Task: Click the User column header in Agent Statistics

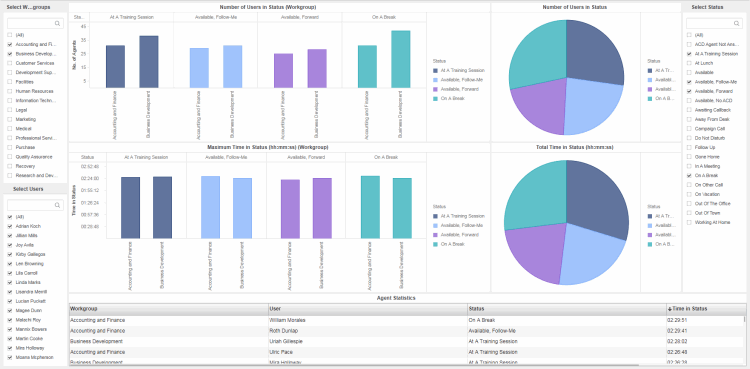Action: [368, 309]
